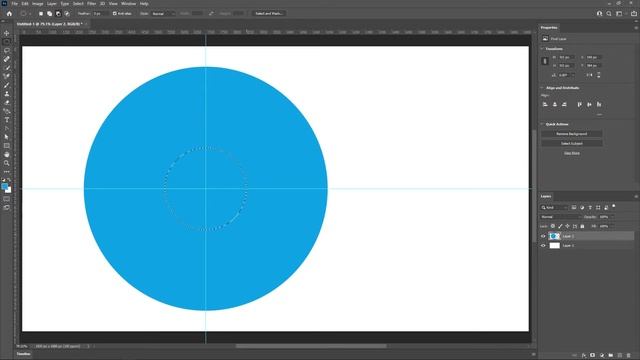Screen dimensions: 640x360
Task: Select the Clone Stamp tool
Action: coord(7,93)
